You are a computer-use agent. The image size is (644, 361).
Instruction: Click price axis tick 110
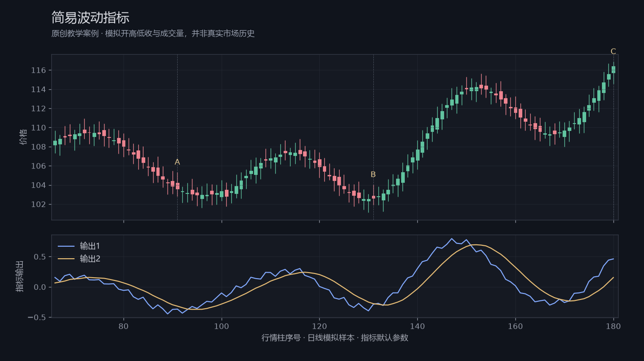click(x=39, y=128)
